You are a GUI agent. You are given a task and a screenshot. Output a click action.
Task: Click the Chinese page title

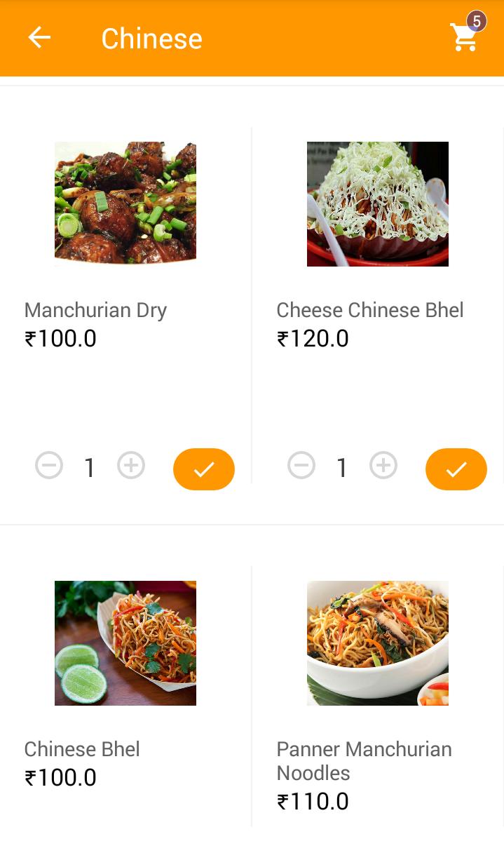(x=151, y=39)
